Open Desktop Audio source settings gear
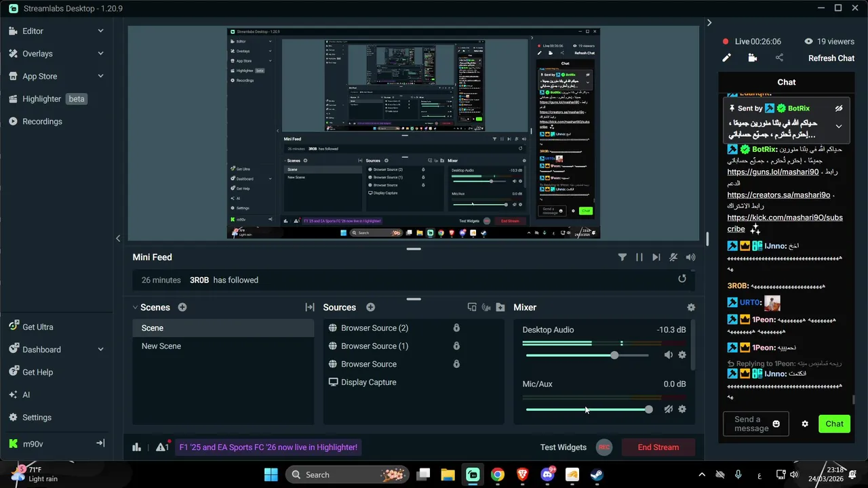 coord(682,354)
